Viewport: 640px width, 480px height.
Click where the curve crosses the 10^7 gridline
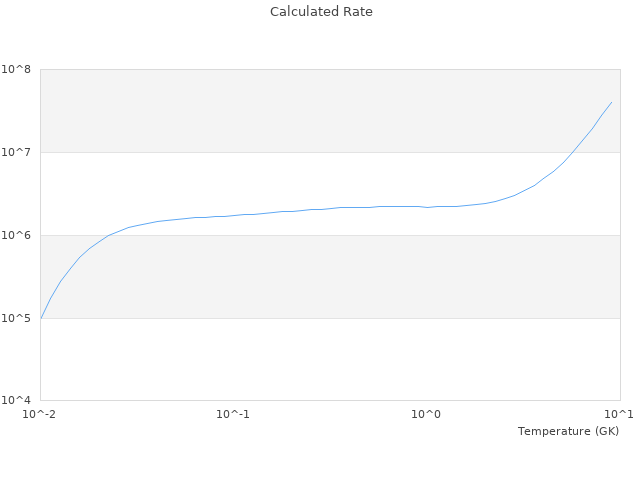tap(570, 152)
